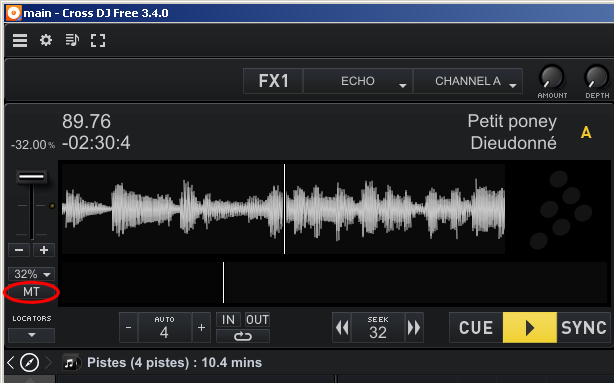Image resolution: width=614 pixels, height=383 pixels.
Task: Start playback with the yellow play button
Action: (530, 327)
